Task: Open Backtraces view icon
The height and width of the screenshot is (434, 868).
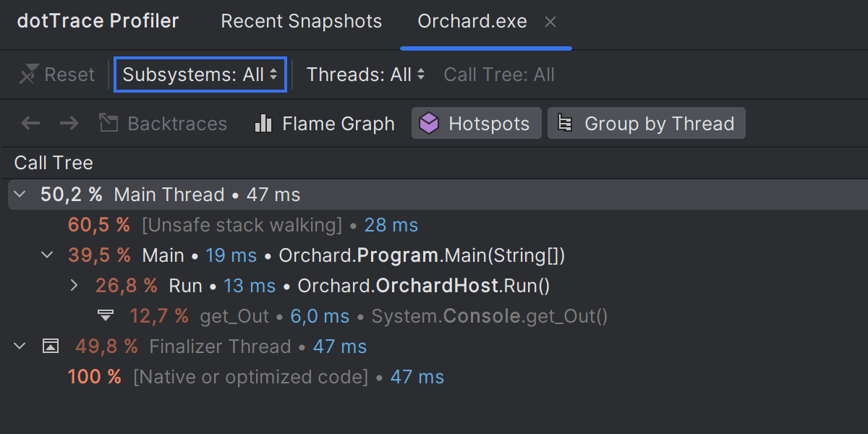Action: [109, 124]
